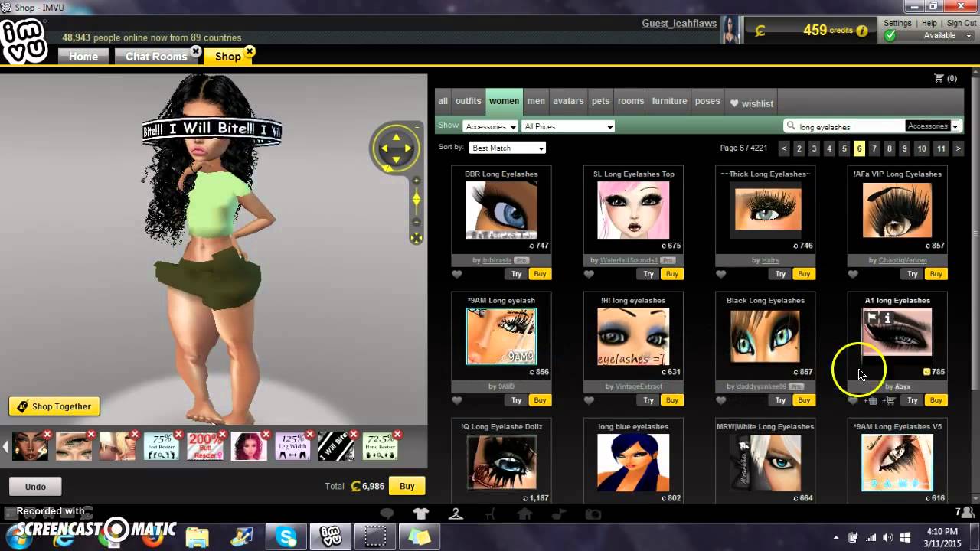
Task: Open the wishlist tab
Action: [751, 103]
